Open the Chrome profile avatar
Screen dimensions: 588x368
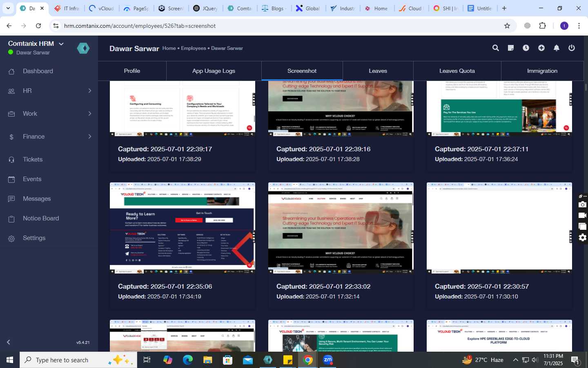click(x=564, y=26)
